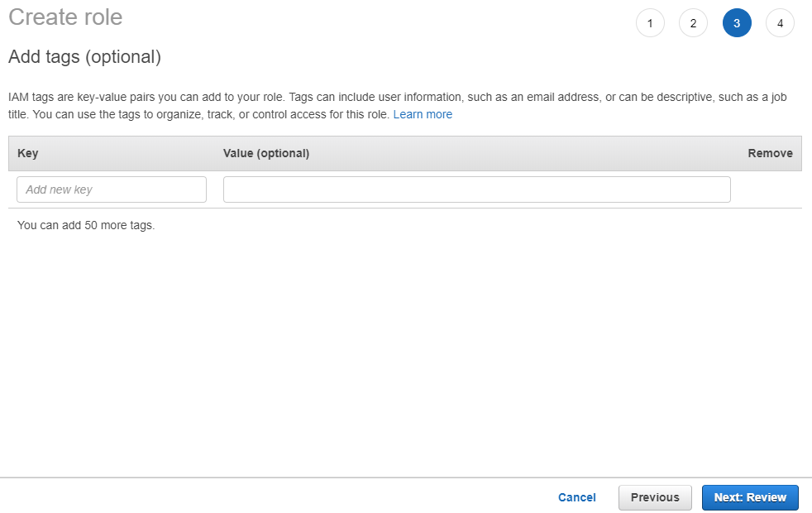
Task: Click the words 'key-value pairs' in description
Action: click(116, 98)
